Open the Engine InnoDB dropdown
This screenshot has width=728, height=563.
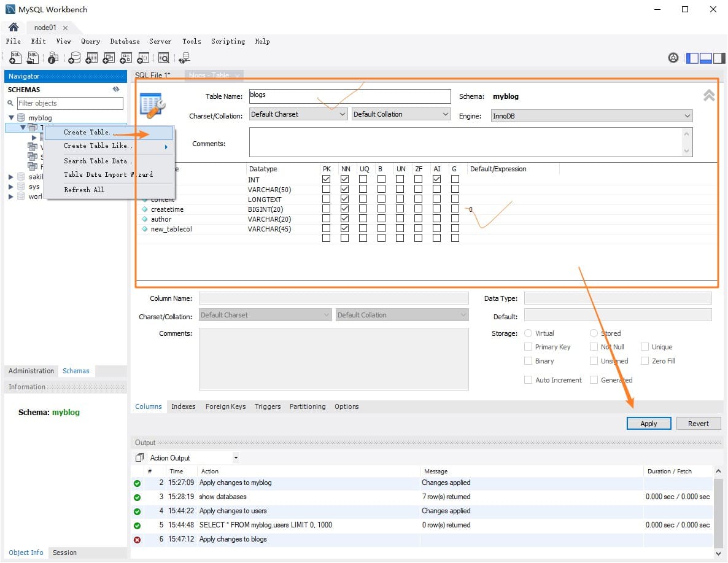[592, 115]
